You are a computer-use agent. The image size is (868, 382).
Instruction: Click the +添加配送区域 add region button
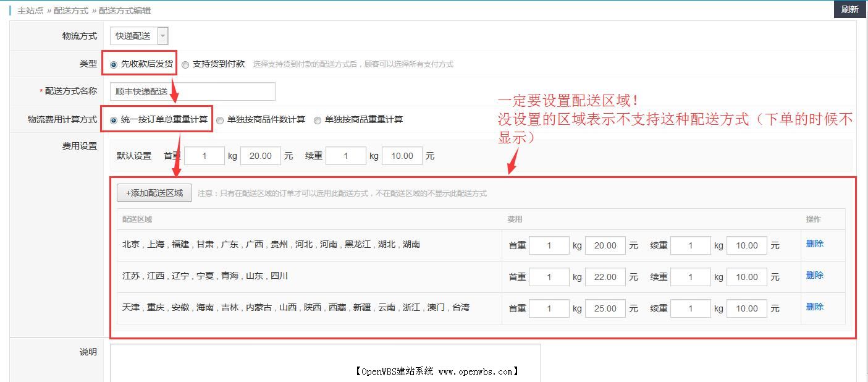[x=154, y=193]
